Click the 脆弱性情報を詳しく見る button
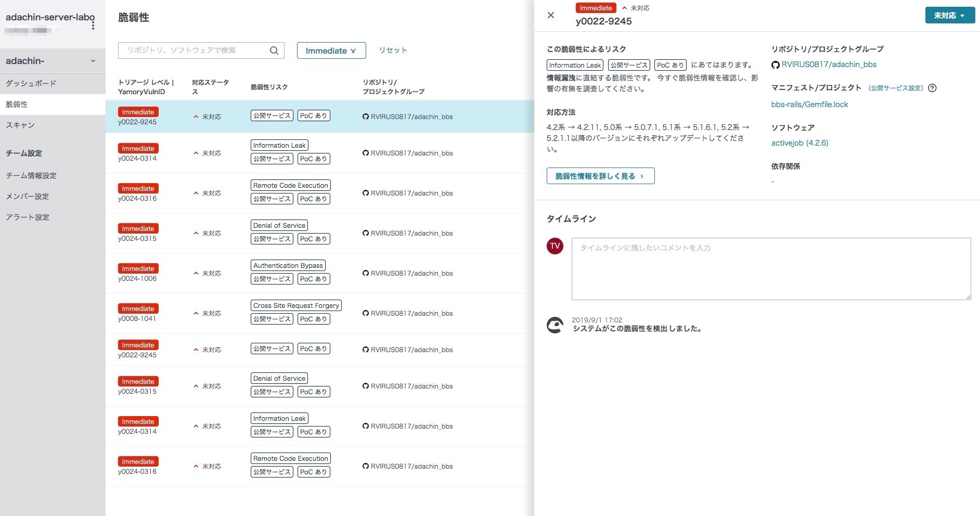Screen dimensions: 980x516 tap(600, 176)
